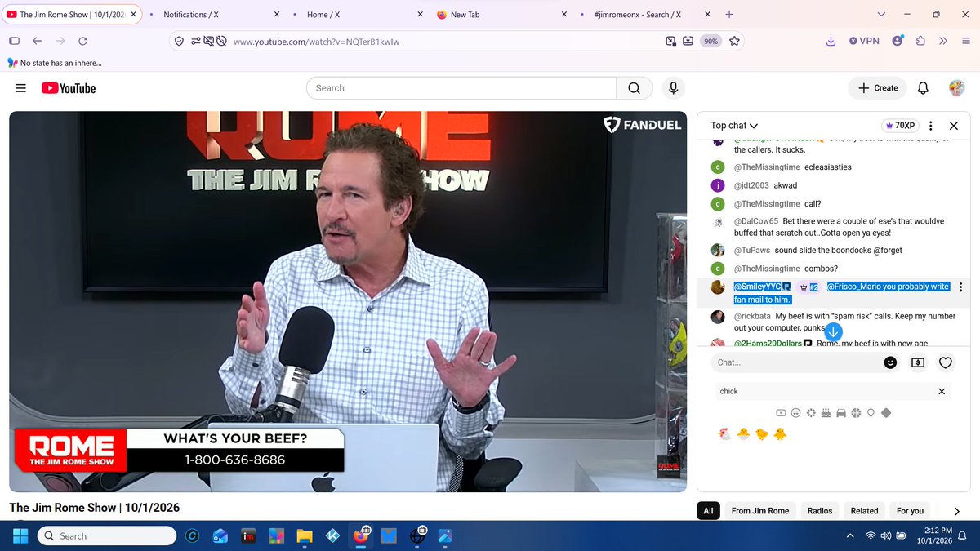Select the From Jim Rome chip

(x=760, y=511)
